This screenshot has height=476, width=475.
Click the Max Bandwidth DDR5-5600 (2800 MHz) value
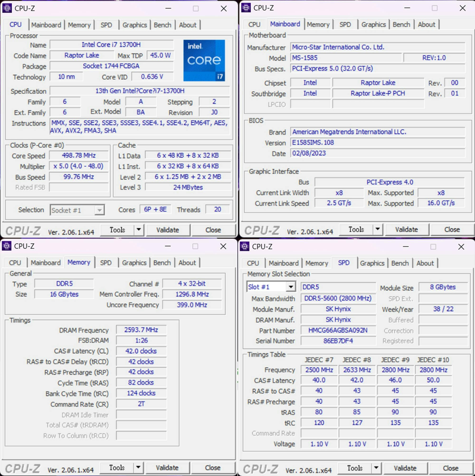pyautogui.click(x=338, y=298)
